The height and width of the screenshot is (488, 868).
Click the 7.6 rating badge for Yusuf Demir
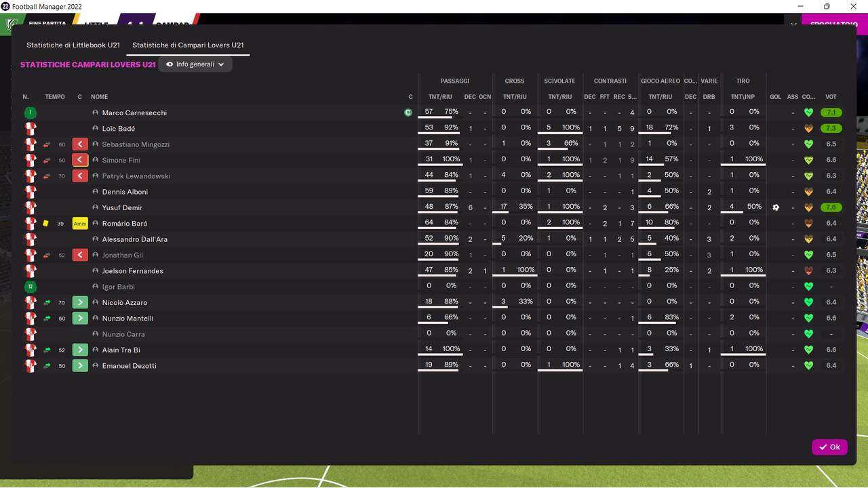(831, 207)
